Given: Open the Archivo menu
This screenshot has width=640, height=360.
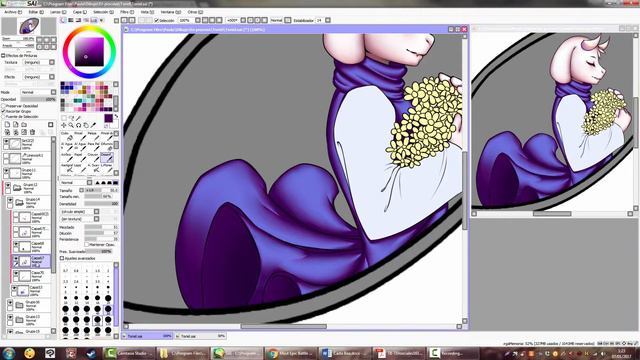Looking at the screenshot, I should [x=13, y=12].
